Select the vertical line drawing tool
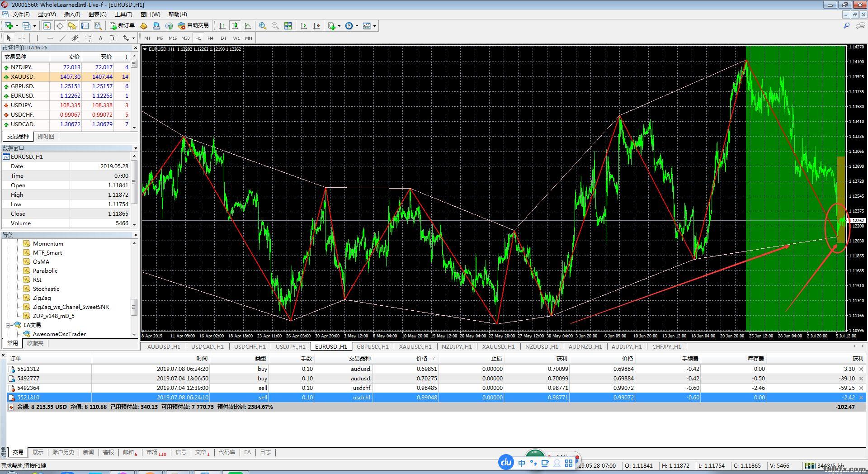This screenshot has height=474, width=868. pos(37,38)
